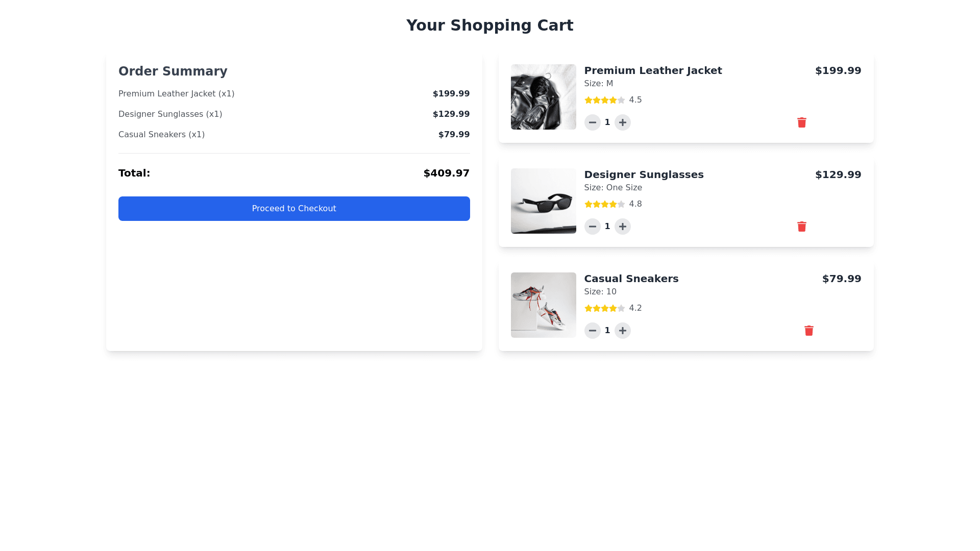Click the order Total amount $409.97
This screenshot has height=551, width=980.
[446, 173]
